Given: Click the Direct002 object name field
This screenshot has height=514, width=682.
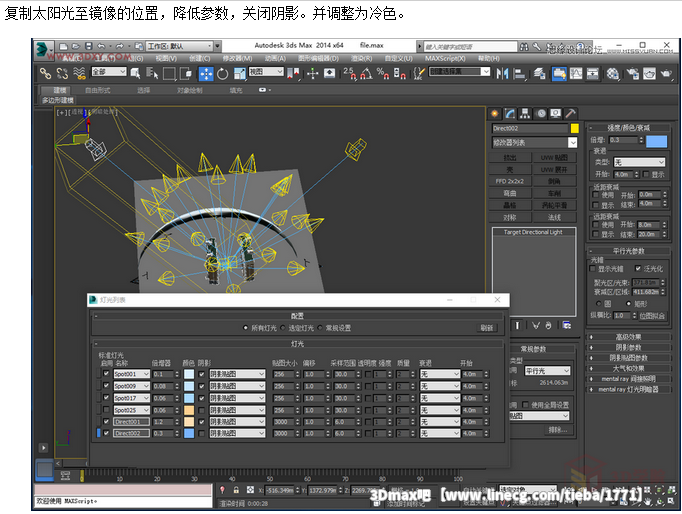Looking at the screenshot, I should (x=529, y=128).
